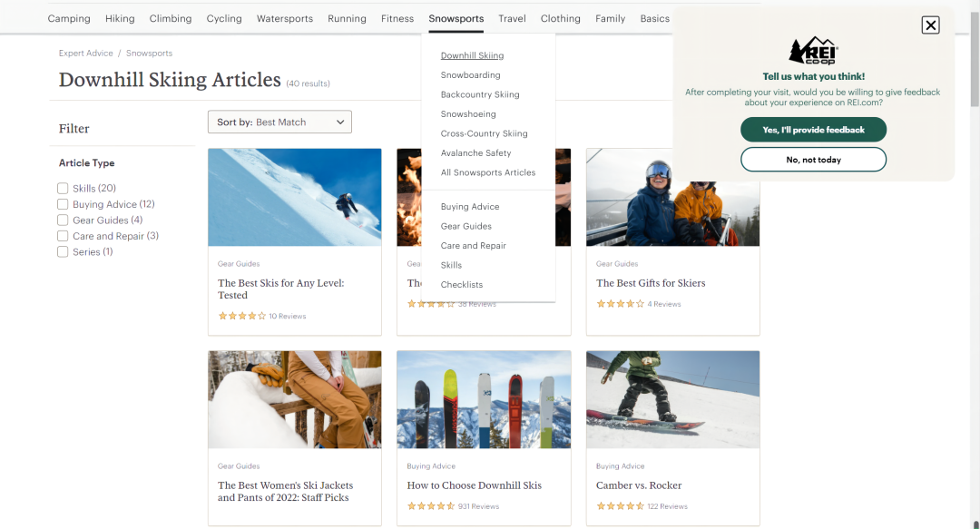Open the Cycling menu
The image size is (980, 529).
pyautogui.click(x=224, y=19)
